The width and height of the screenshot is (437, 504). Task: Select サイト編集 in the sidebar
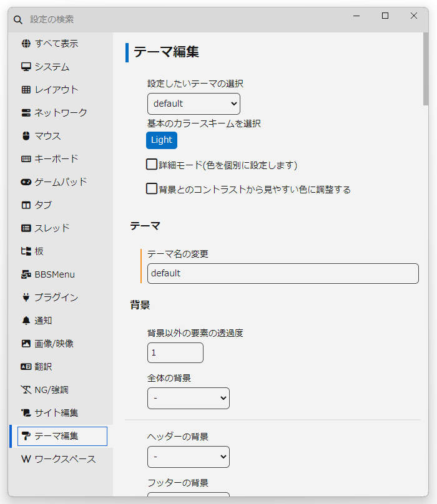[x=56, y=413]
